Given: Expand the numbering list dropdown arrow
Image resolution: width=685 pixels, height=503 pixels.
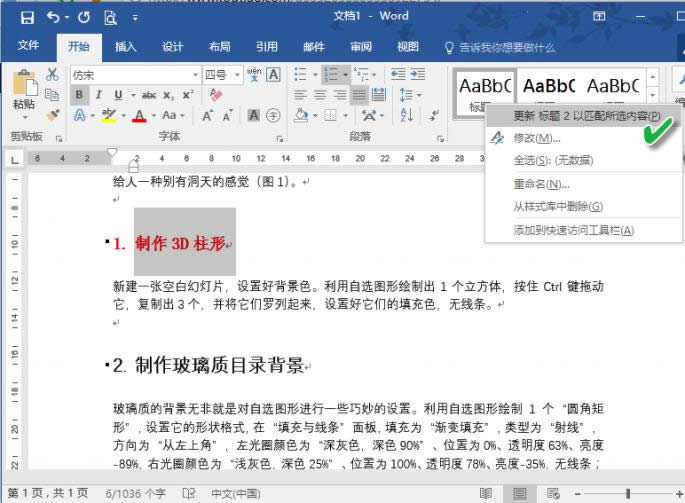Looking at the screenshot, I should [x=346, y=75].
